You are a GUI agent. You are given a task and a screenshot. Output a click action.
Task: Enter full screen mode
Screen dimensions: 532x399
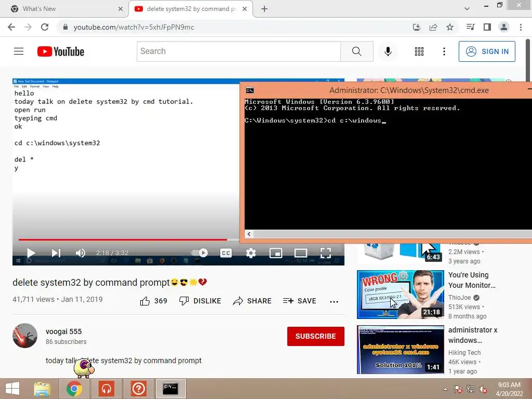(x=326, y=253)
